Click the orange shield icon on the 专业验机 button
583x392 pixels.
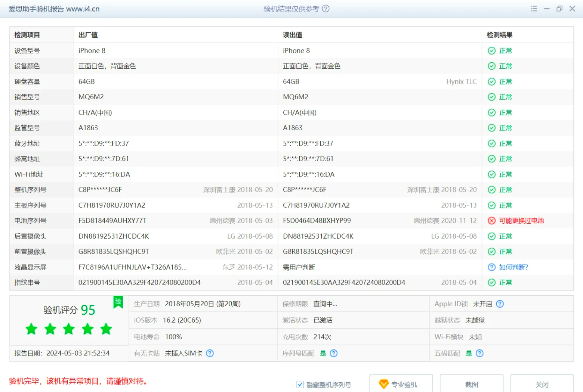click(x=384, y=384)
